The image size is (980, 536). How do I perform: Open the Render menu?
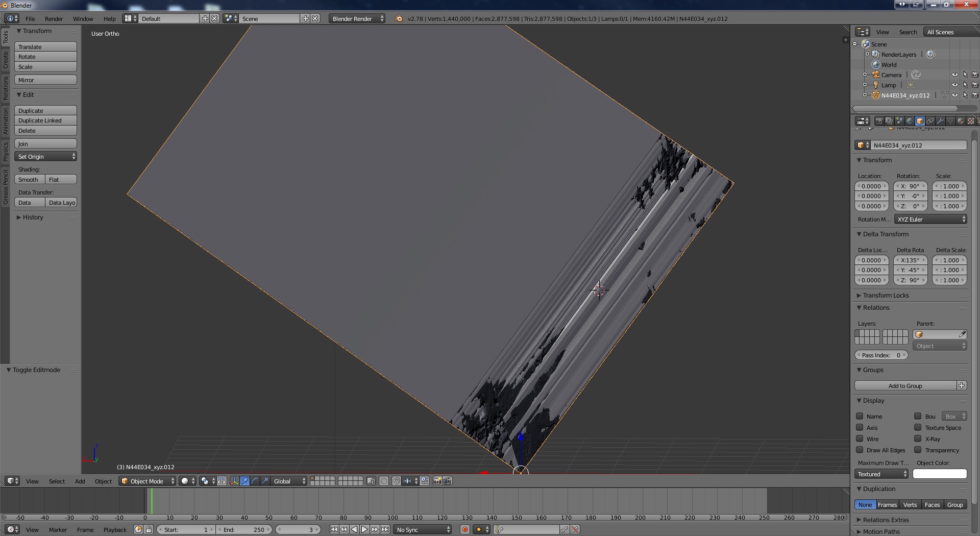pyautogui.click(x=54, y=19)
